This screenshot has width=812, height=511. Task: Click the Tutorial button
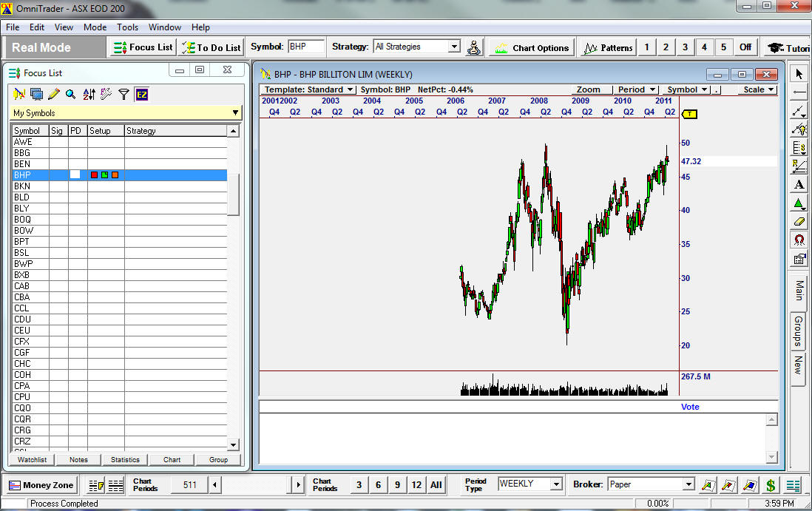tap(788, 47)
